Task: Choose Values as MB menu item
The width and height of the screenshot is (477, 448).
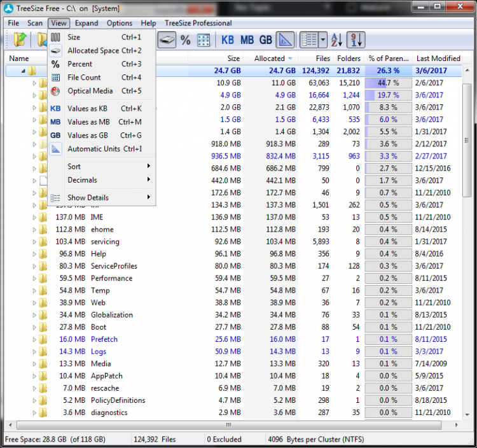Action: tap(102, 122)
